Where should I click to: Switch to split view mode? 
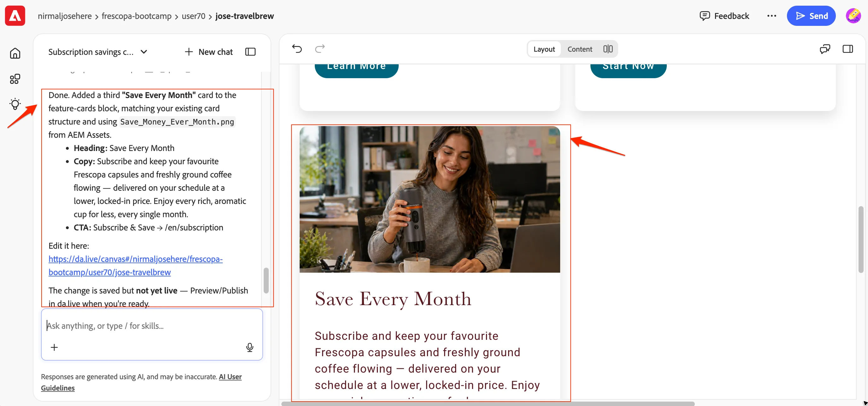point(608,49)
